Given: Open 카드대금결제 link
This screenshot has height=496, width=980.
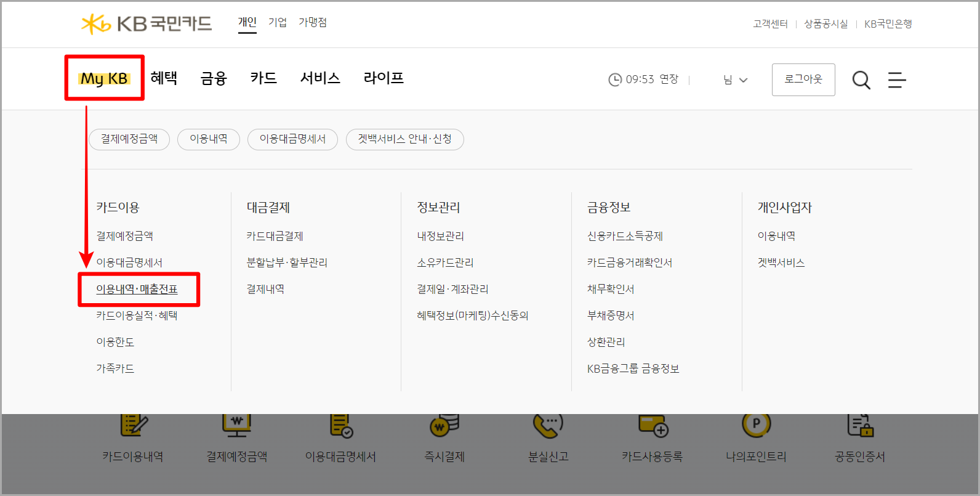Looking at the screenshot, I should pyautogui.click(x=275, y=236).
